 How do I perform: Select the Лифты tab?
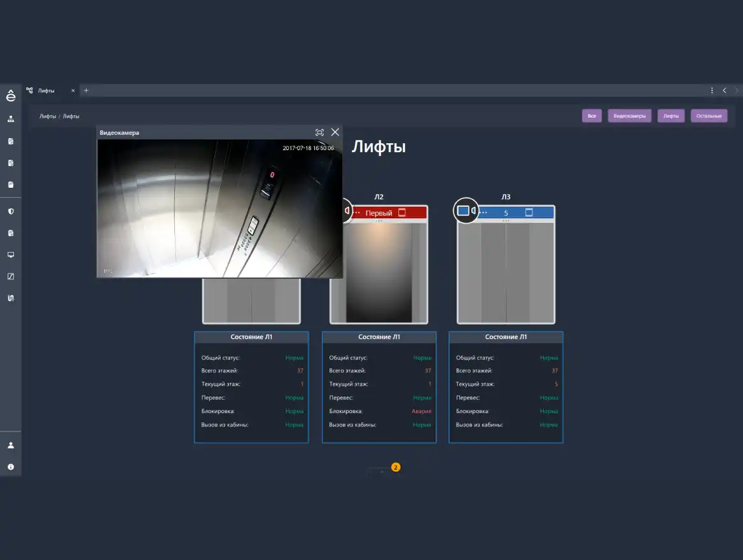46,90
